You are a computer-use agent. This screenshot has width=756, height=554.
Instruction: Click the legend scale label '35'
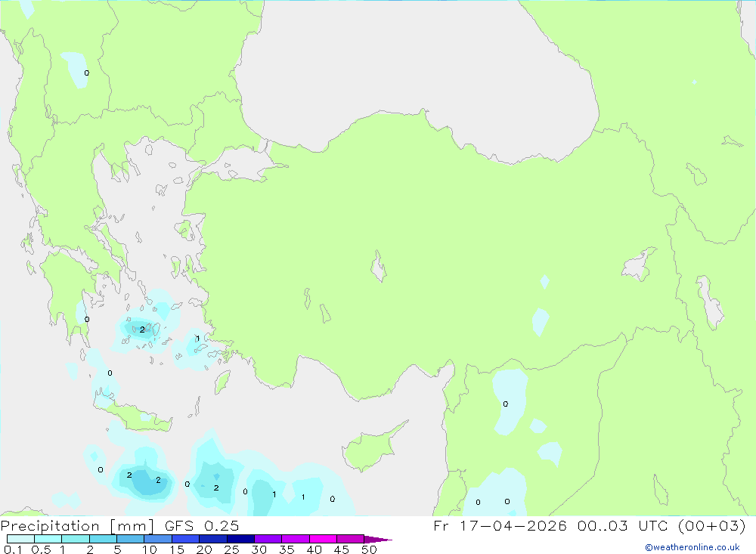pyautogui.click(x=287, y=549)
